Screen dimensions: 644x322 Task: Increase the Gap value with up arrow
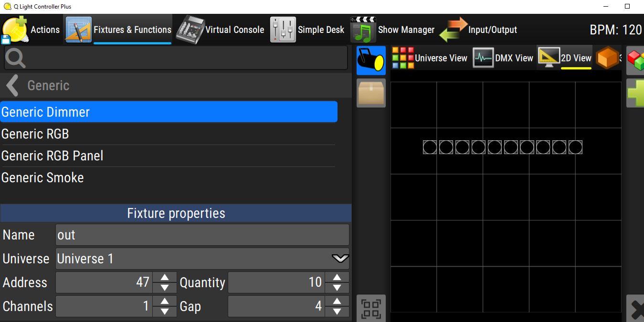point(337,301)
